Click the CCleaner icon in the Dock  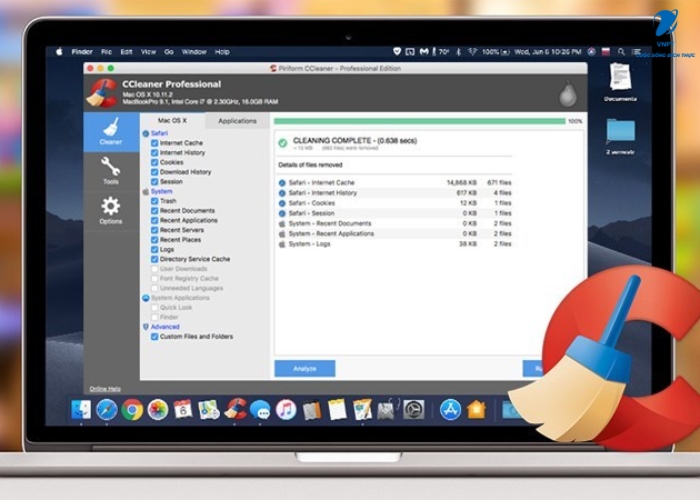tap(235, 409)
